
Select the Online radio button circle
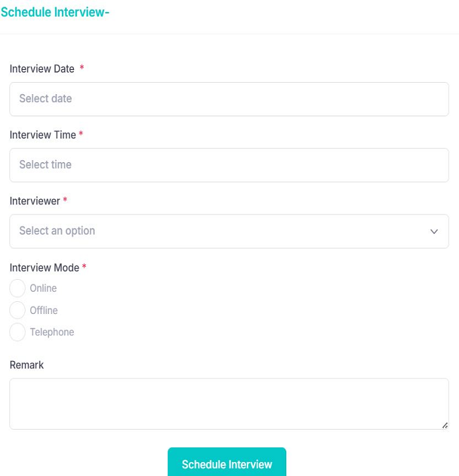tap(17, 288)
